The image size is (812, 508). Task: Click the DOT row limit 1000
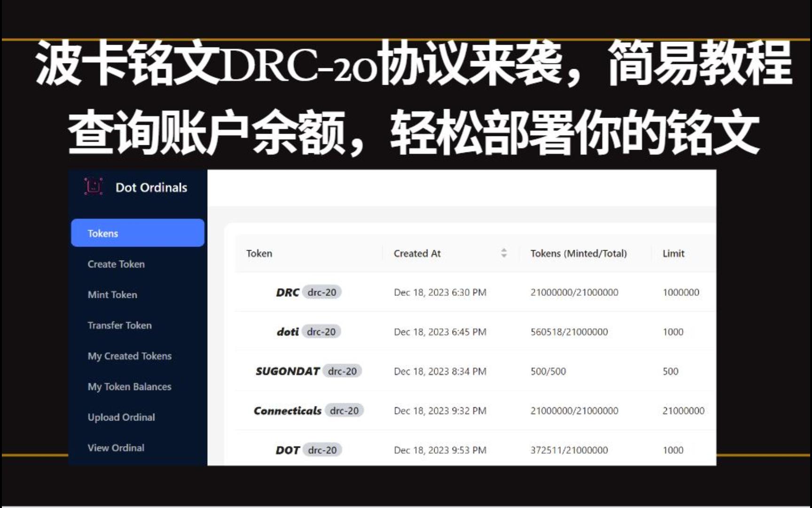[673, 451]
